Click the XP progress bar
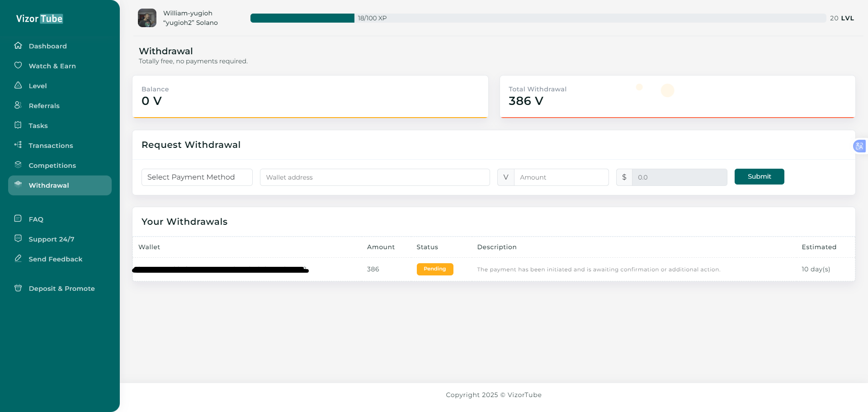Screen dimensions: 868x412 pyautogui.click(x=538, y=18)
